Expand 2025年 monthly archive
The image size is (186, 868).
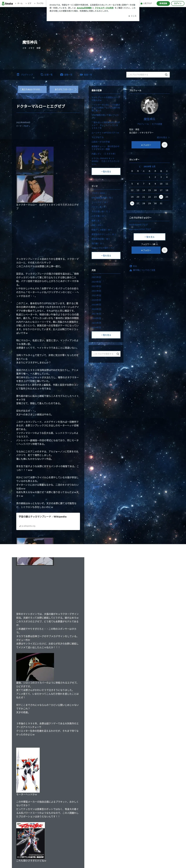tap(96, 277)
